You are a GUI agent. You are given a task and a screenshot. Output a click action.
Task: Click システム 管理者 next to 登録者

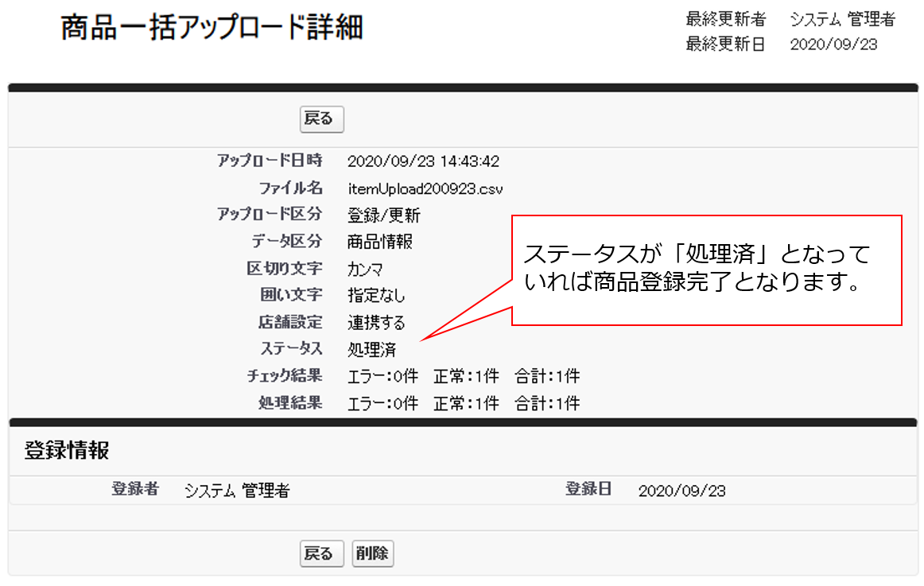(x=237, y=491)
